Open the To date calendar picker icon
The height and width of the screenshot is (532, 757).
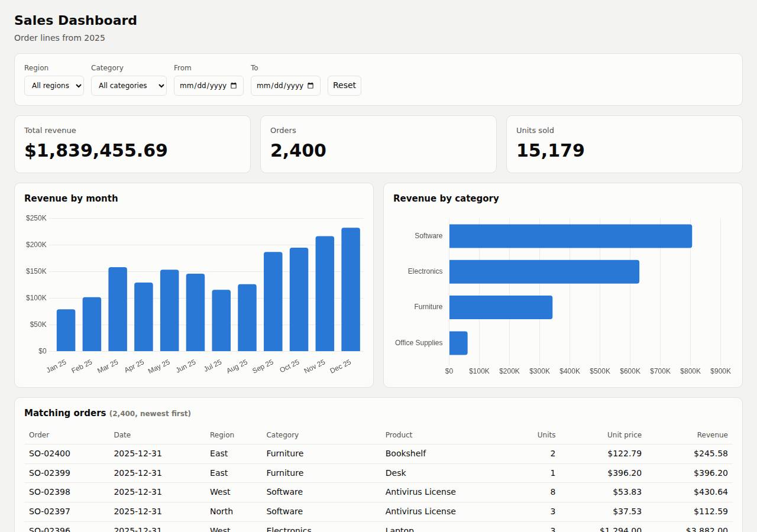click(310, 86)
